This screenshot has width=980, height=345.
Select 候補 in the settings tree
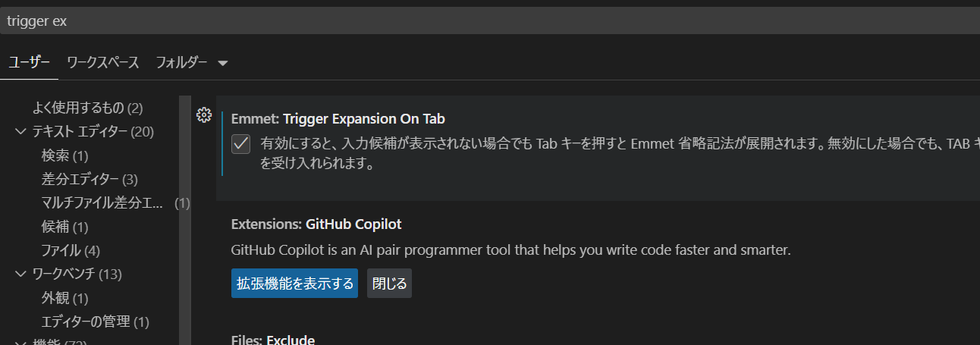[x=65, y=227]
